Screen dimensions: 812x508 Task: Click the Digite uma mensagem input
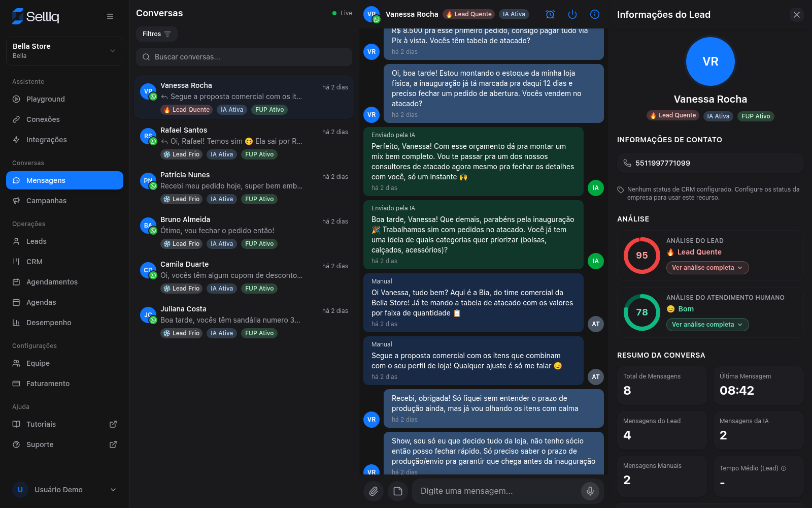[497, 491]
